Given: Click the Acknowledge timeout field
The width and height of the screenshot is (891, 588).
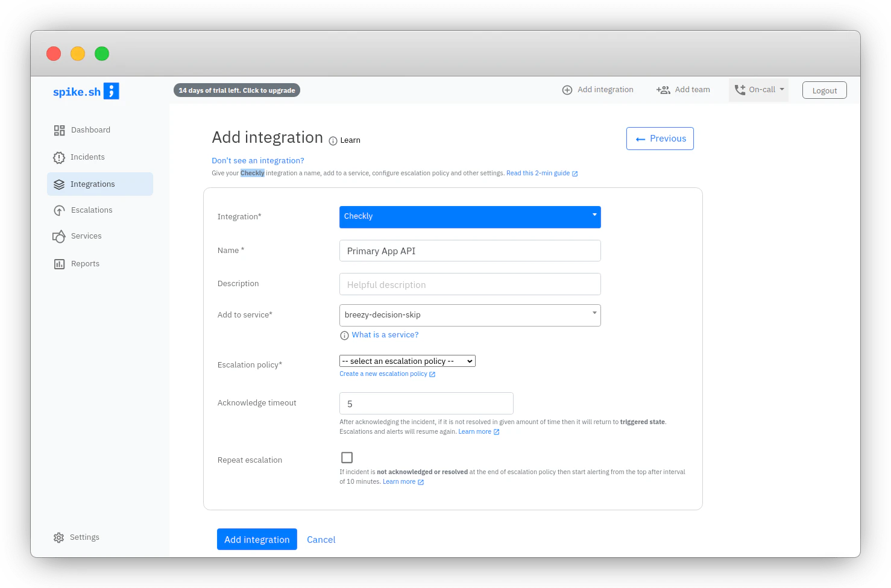Looking at the screenshot, I should (426, 404).
